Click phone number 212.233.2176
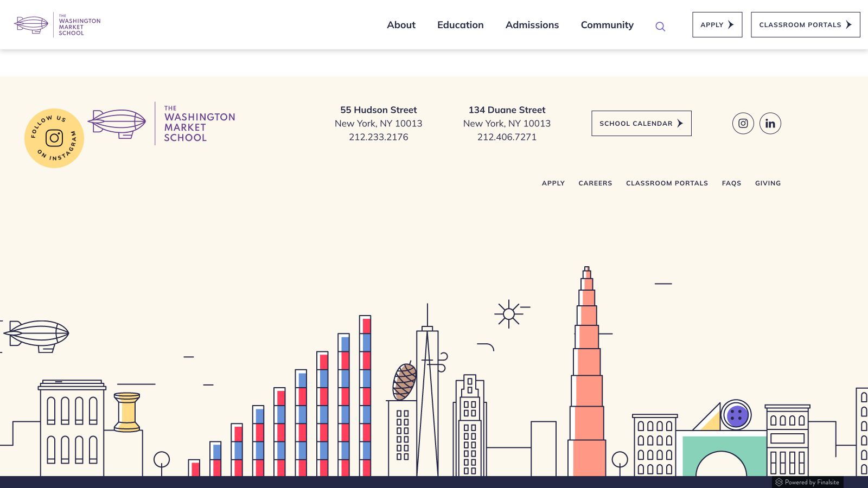The height and width of the screenshot is (488, 868). (379, 137)
